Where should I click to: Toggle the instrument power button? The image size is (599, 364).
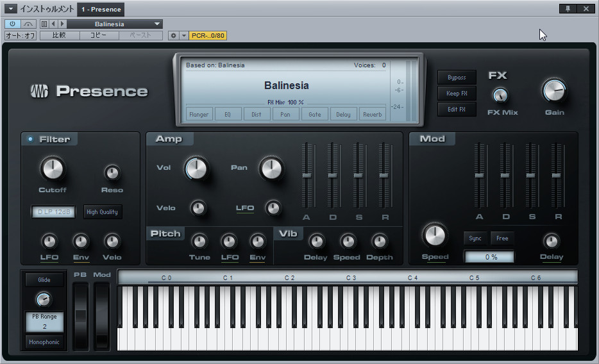click(12, 24)
